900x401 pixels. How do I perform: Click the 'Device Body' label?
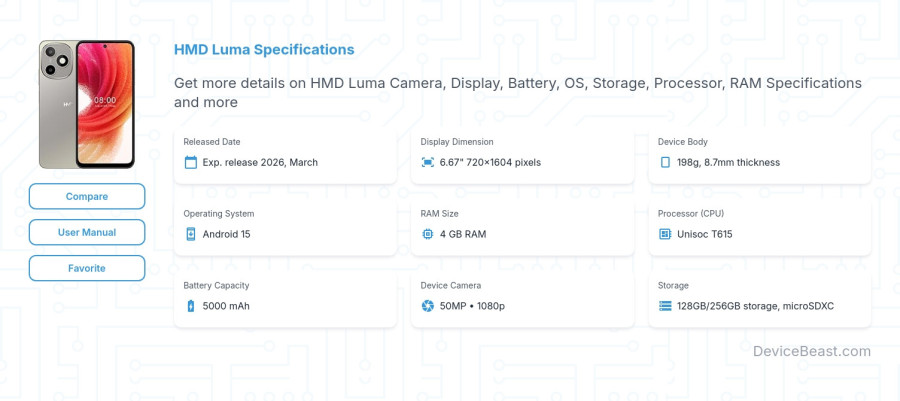point(682,142)
